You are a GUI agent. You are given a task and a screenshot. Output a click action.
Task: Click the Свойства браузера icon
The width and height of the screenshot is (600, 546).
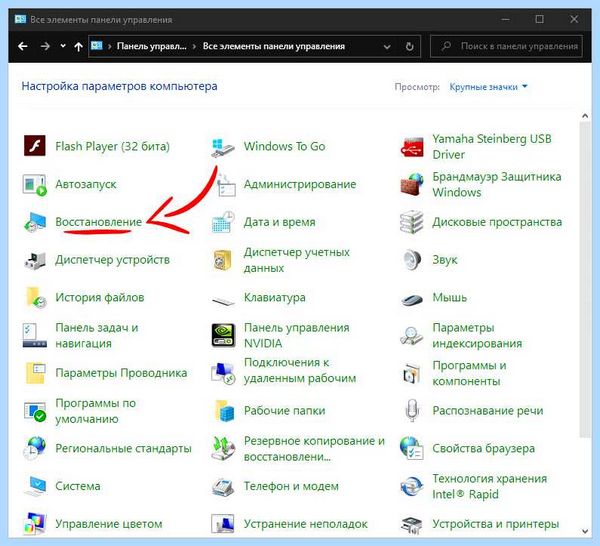coord(412,448)
